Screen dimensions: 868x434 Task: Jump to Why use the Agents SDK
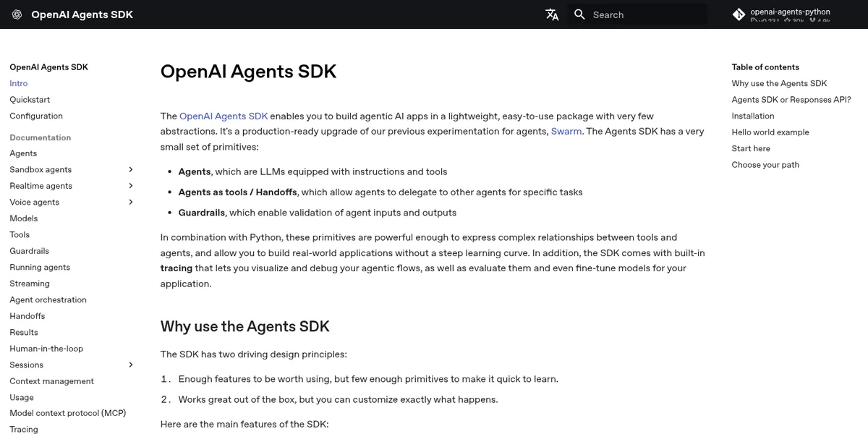coord(779,83)
